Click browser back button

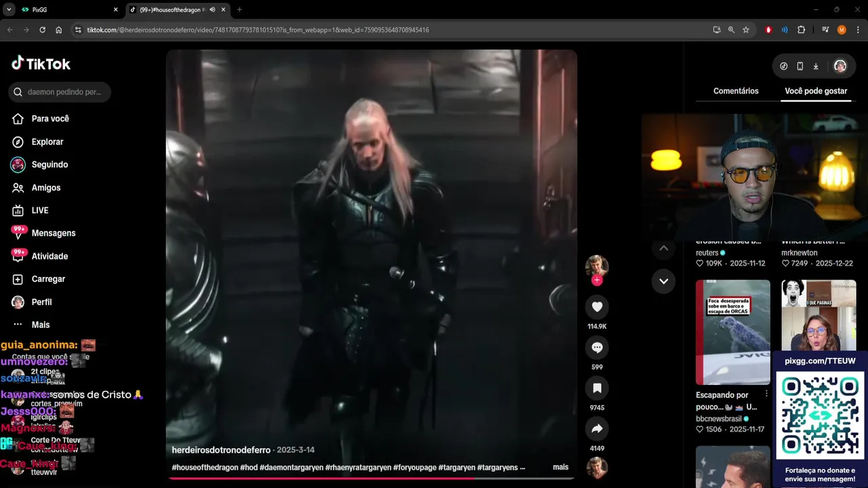(9, 30)
